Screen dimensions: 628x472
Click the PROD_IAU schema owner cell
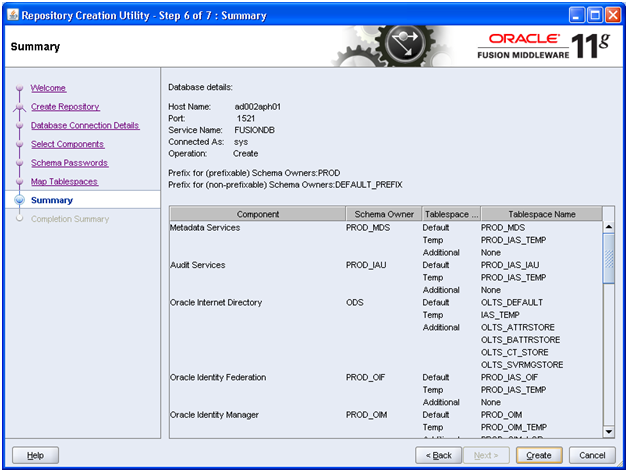[366, 265]
